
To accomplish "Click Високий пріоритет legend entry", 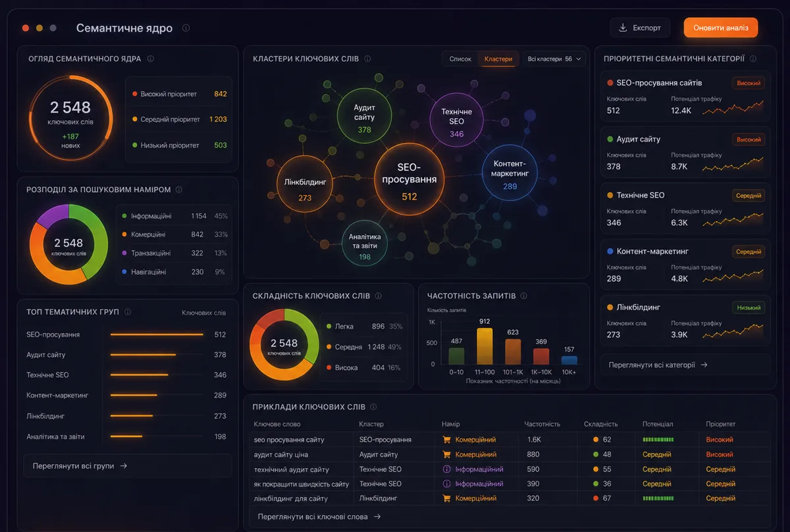I will coord(179,94).
